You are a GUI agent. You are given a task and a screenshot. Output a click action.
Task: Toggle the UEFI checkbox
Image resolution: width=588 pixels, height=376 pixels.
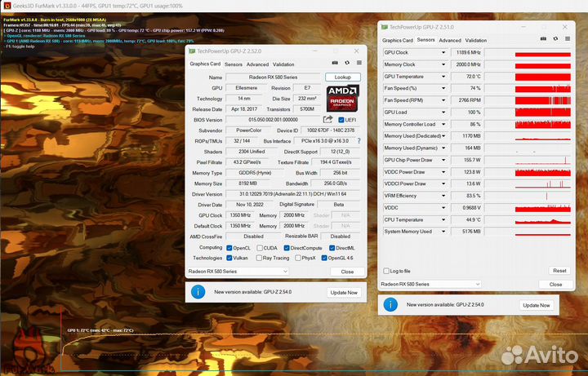point(341,120)
